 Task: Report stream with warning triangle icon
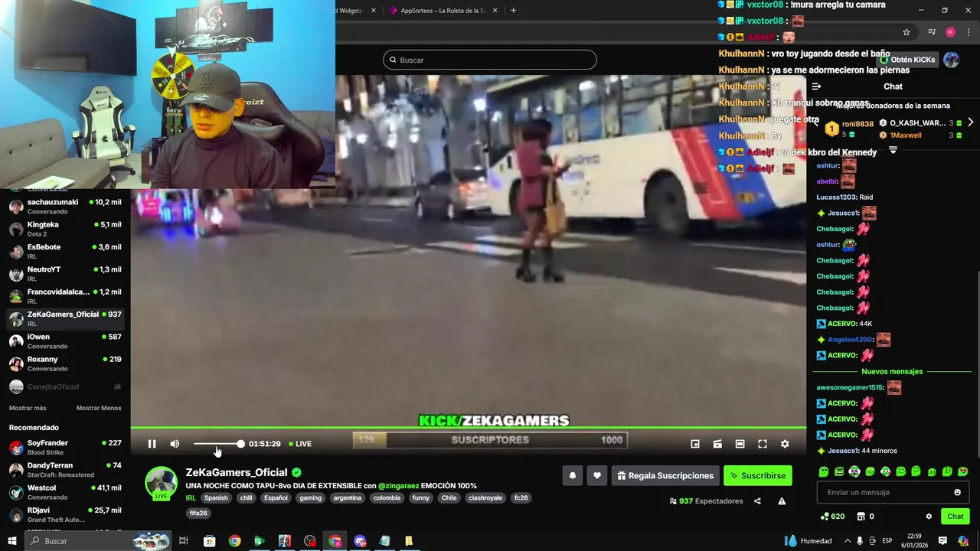(782, 501)
